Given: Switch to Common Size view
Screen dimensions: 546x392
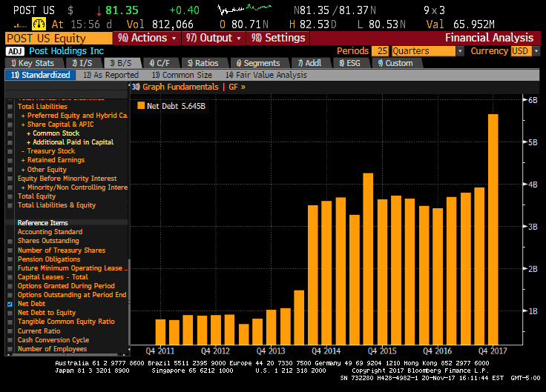Looking at the screenshot, I should 182,75.
